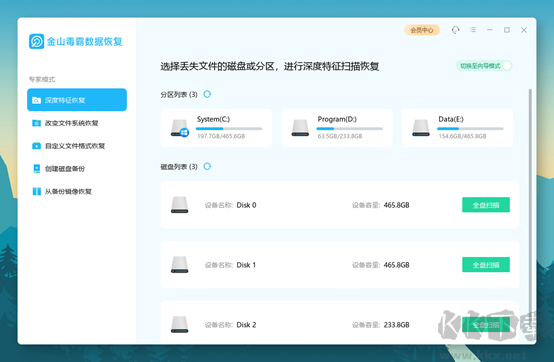Select 创建磁盘备份 in sidebar
The height and width of the screenshot is (362, 554).
[x=77, y=168]
